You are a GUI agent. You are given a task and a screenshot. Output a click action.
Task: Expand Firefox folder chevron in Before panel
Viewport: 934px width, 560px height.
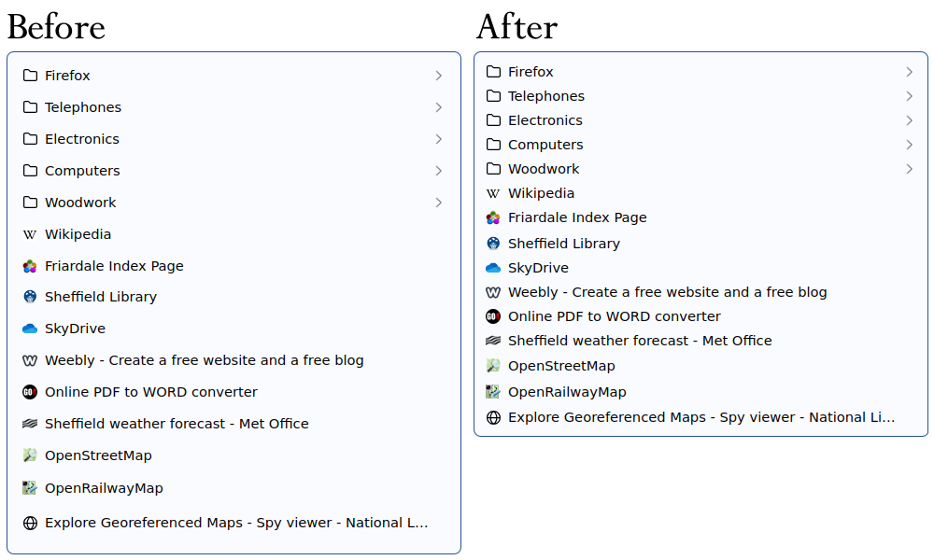tap(438, 76)
